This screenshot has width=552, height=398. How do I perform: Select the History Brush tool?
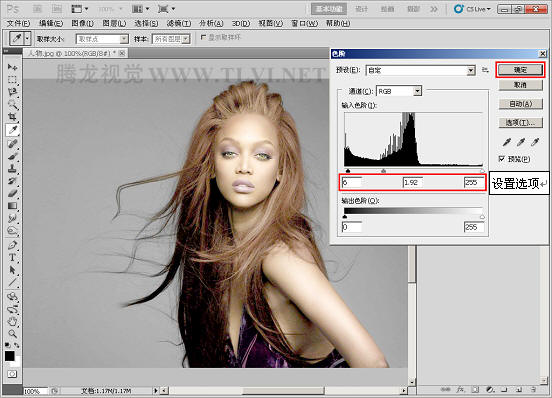12,181
